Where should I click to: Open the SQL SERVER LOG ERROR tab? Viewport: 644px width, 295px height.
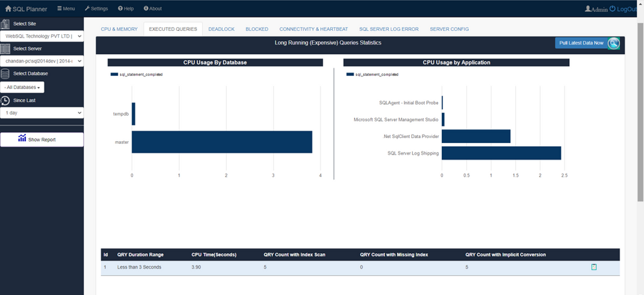[388, 30]
